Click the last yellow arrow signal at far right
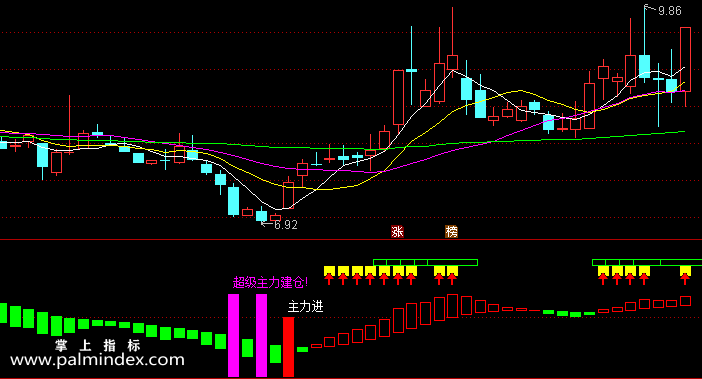The height and width of the screenshot is (379, 702). [x=685, y=275]
